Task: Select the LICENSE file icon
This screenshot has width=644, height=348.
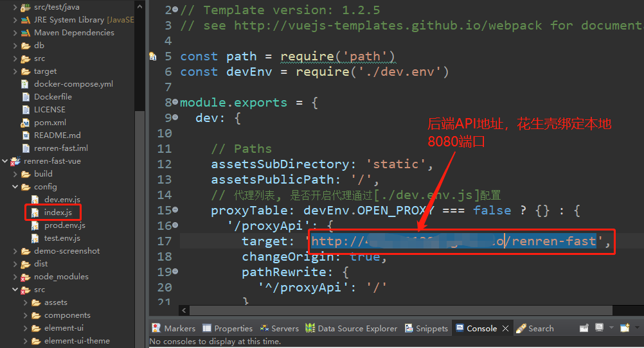Action: pyautogui.click(x=26, y=110)
